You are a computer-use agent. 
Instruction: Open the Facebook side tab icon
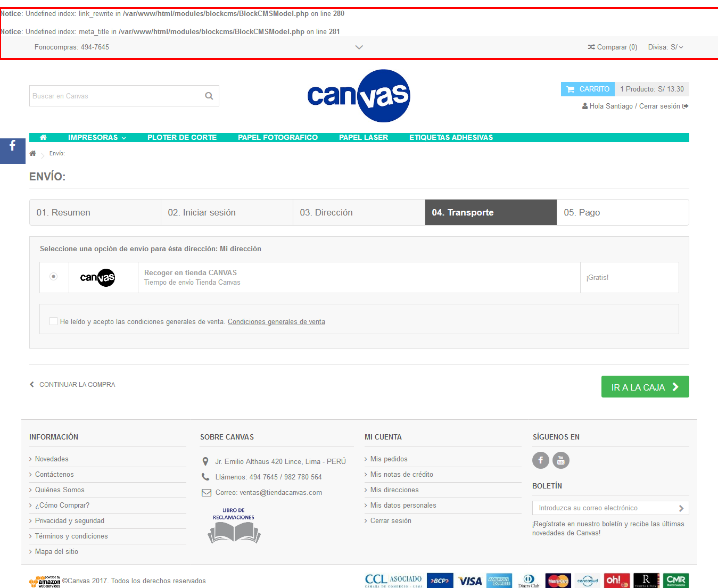tap(13, 151)
